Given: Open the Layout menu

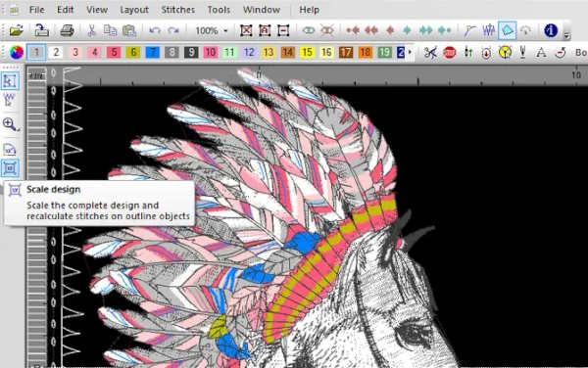Looking at the screenshot, I should (x=134, y=10).
